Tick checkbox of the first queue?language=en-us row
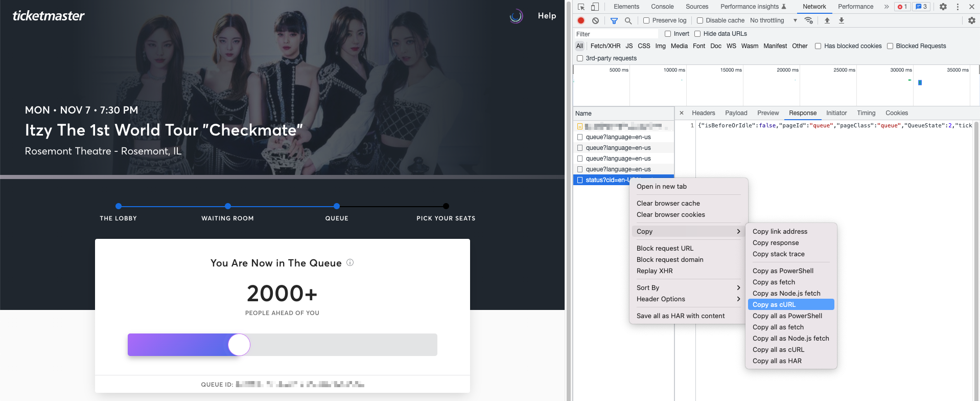This screenshot has width=980, height=401. tap(580, 137)
